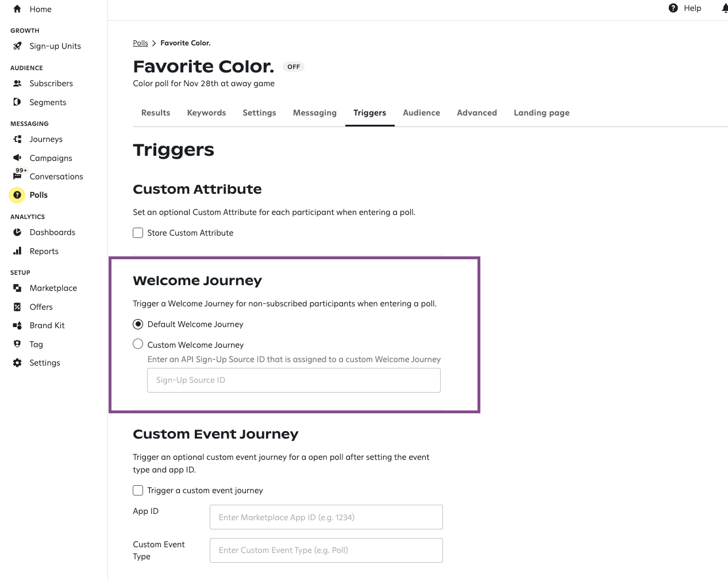The height and width of the screenshot is (580, 728).
Task: Click the Polls breadcrumb link
Action: pos(140,43)
